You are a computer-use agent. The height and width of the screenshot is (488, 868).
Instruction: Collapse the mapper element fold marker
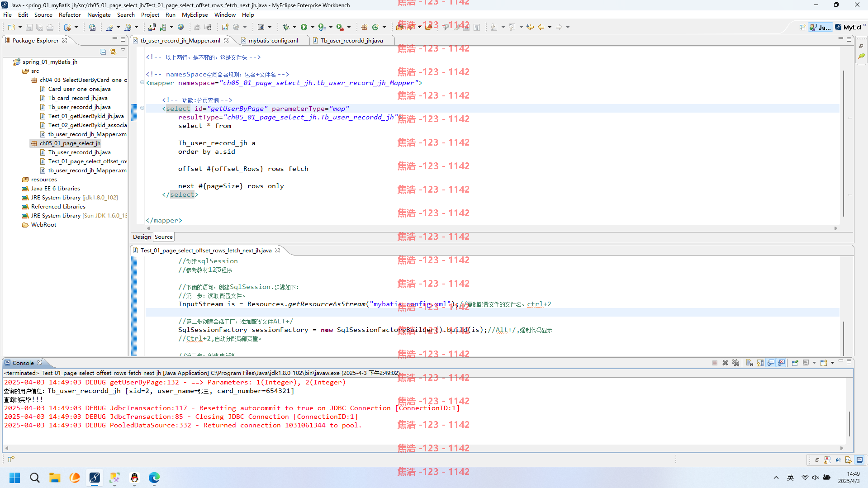pos(142,82)
